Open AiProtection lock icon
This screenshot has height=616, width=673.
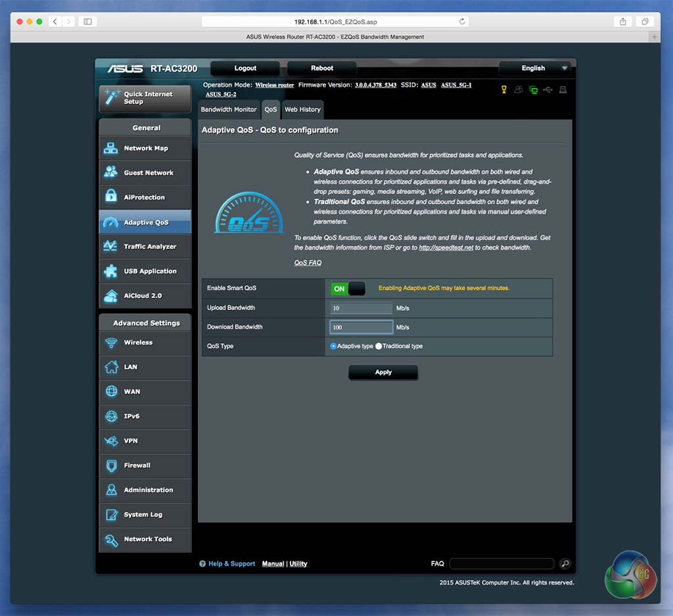tap(110, 196)
